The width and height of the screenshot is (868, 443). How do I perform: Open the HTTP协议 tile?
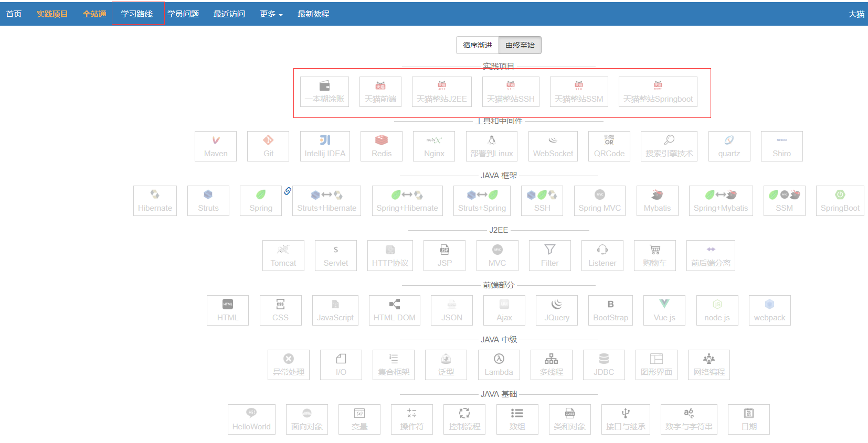click(x=390, y=256)
